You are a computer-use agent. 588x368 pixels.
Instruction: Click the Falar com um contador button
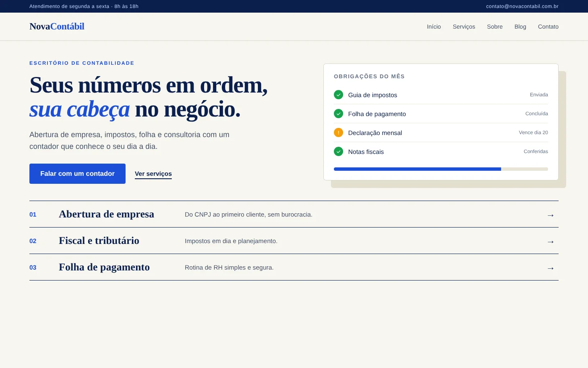click(77, 174)
